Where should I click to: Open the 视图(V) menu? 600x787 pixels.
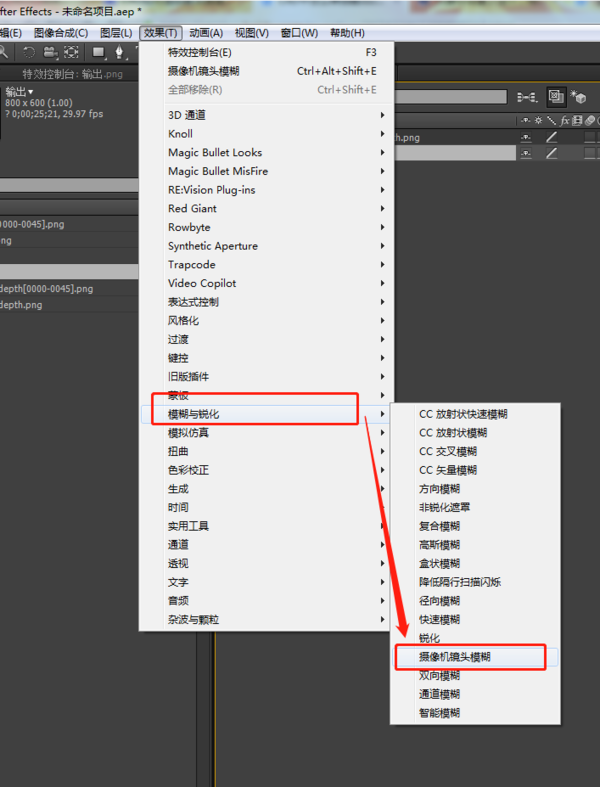pos(252,33)
